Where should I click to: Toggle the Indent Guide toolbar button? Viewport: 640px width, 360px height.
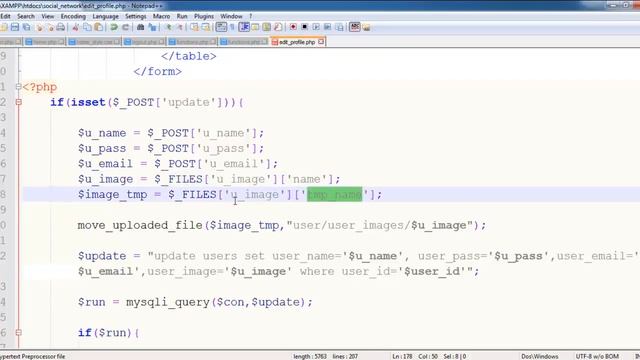pos(244,27)
